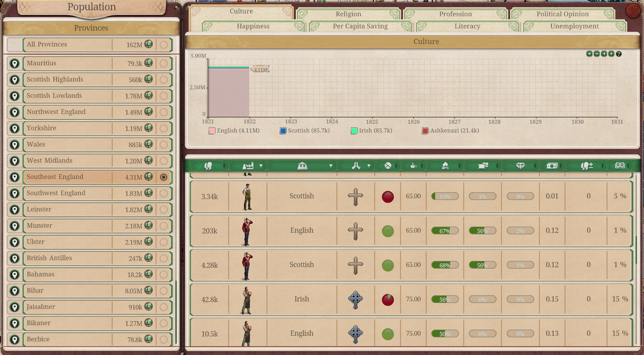Sort by the literacy book column icon
The height and width of the screenshot is (355, 644).
pyautogui.click(x=619, y=166)
